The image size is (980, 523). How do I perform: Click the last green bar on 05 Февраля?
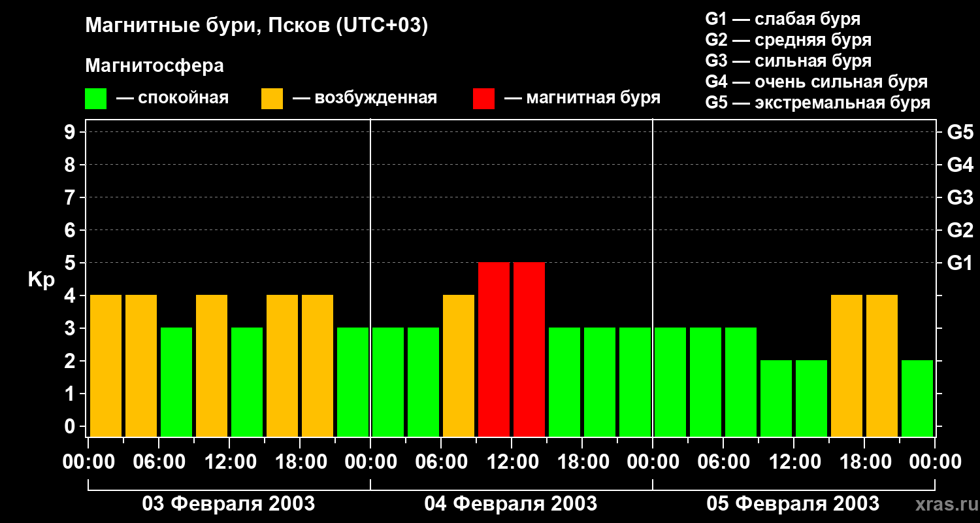pyautogui.click(x=917, y=398)
